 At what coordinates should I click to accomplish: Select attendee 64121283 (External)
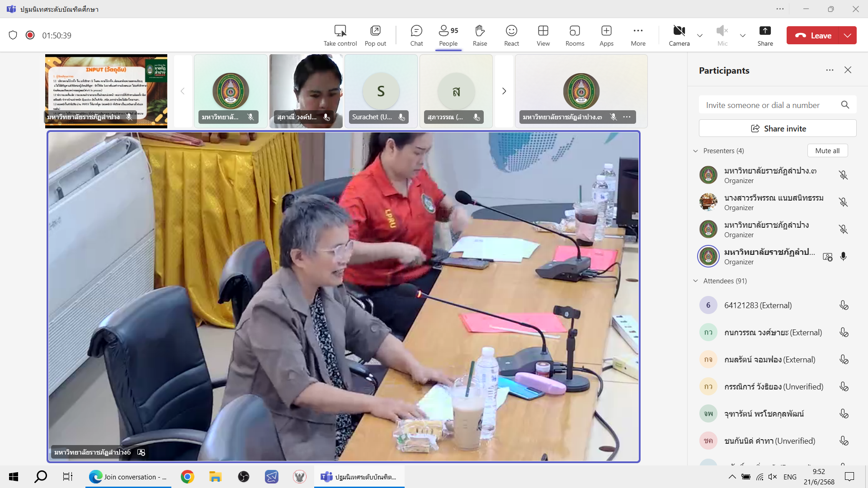[x=773, y=305]
